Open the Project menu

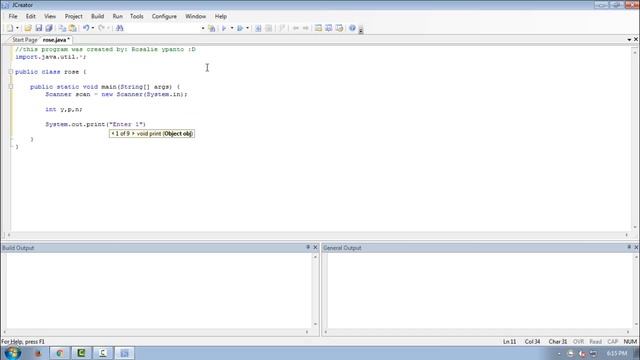pyautogui.click(x=73, y=16)
